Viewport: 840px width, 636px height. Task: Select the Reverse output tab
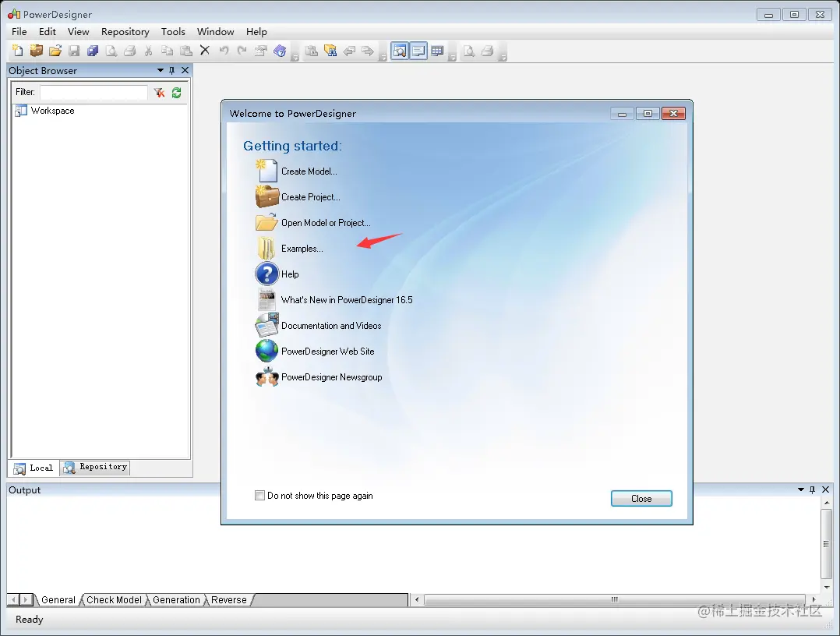click(x=229, y=599)
